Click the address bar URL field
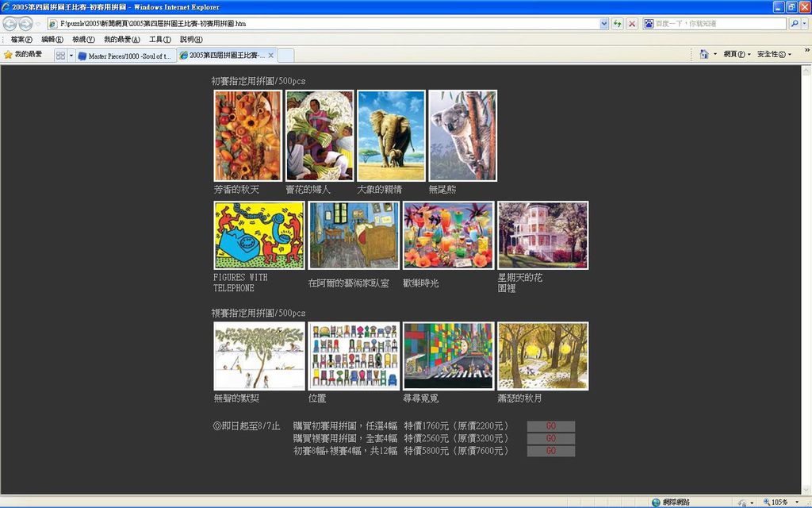The height and width of the screenshot is (508, 812). pyautogui.click(x=328, y=24)
